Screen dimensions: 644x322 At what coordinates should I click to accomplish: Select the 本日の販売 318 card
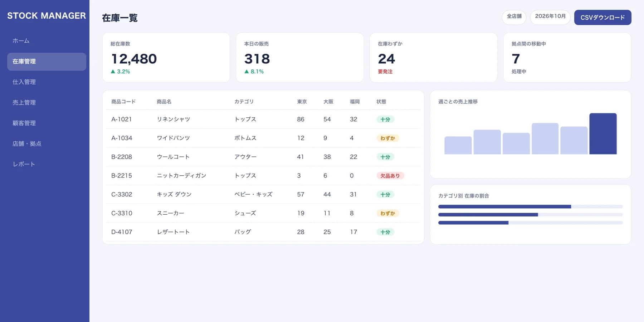click(x=300, y=58)
